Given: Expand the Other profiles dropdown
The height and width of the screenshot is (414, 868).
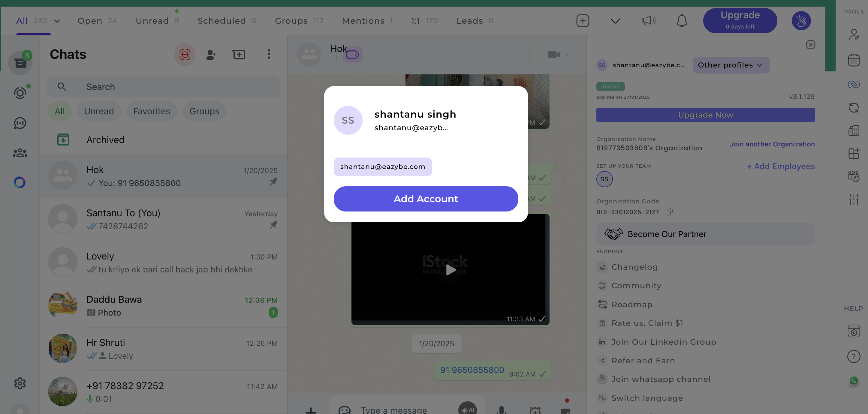Looking at the screenshot, I should coord(731,65).
